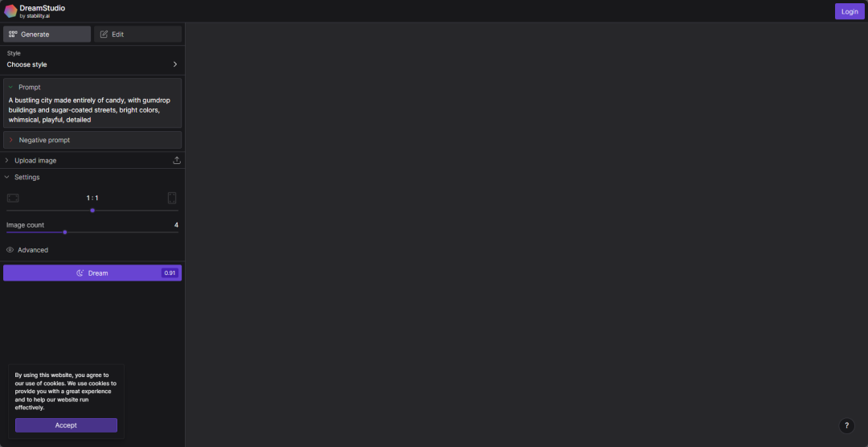This screenshot has width=868, height=447.
Task: Collapse the Prompt section chevron
Action: pos(10,87)
